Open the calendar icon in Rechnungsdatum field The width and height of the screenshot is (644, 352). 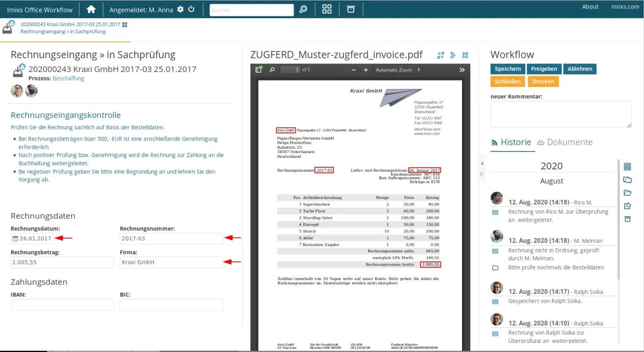[15, 238]
